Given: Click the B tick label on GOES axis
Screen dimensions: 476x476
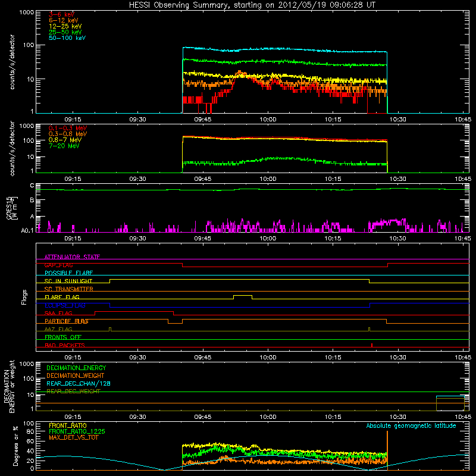Looking at the screenshot, I should (x=32, y=200).
